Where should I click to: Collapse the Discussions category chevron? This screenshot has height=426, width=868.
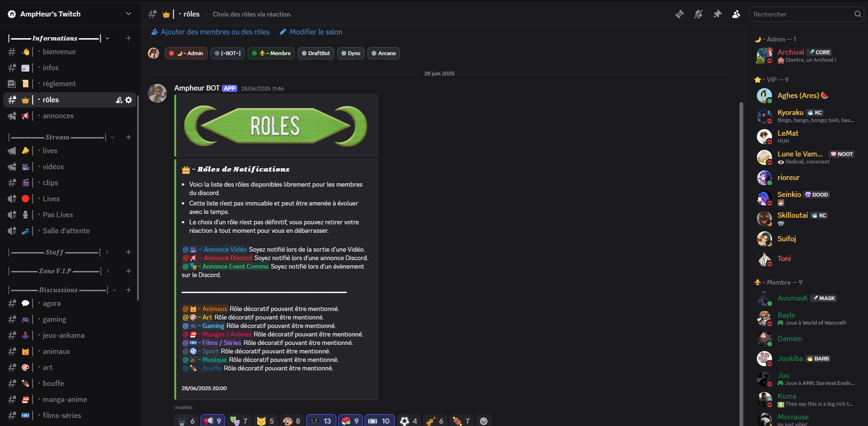pyautogui.click(x=114, y=290)
